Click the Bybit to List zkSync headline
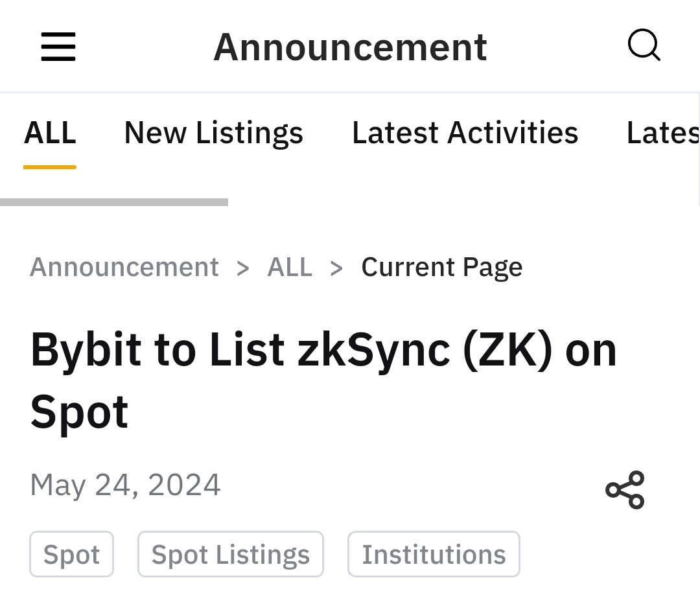Image resolution: width=700 pixels, height=615 pixels. click(323, 380)
